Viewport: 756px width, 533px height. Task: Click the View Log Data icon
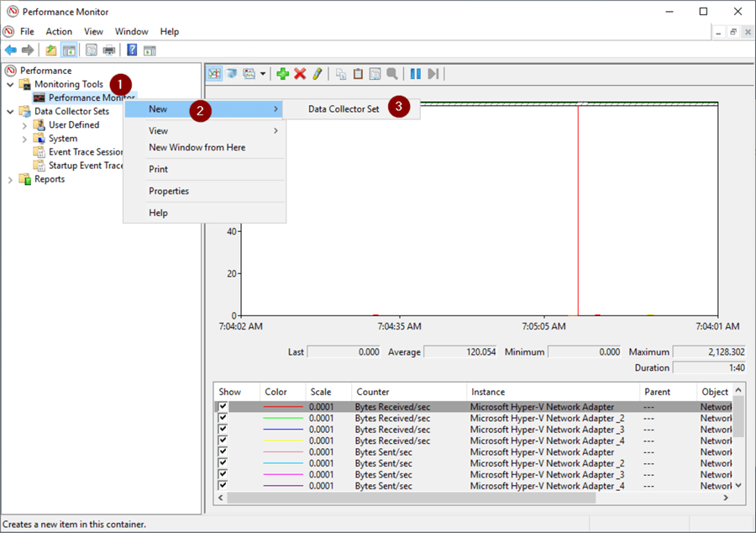pyautogui.click(x=232, y=74)
